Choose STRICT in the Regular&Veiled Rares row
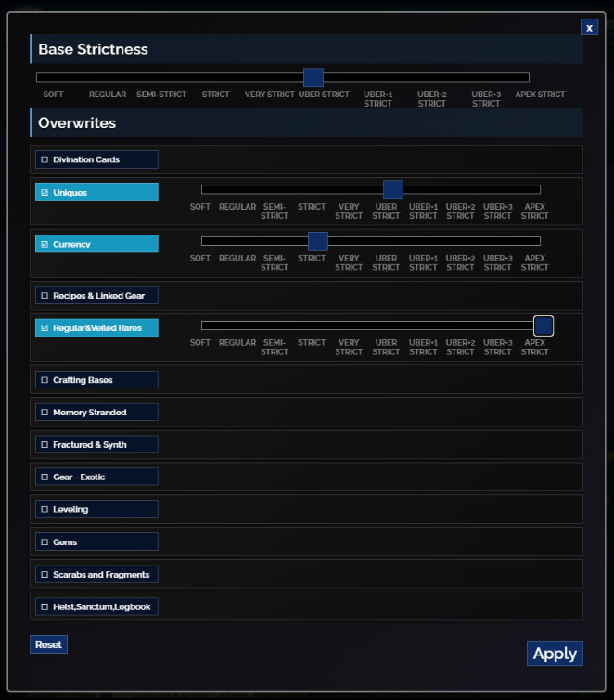Image resolution: width=614 pixels, height=700 pixels. tap(312, 342)
